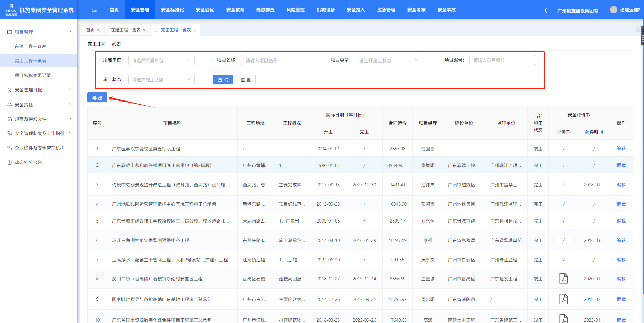Click the refresh icon on 完工工程一览表 tab

tap(156, 30)
